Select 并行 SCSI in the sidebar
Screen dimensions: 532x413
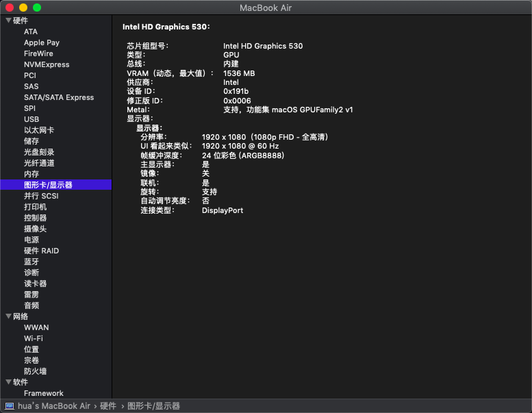coord(41,196)
